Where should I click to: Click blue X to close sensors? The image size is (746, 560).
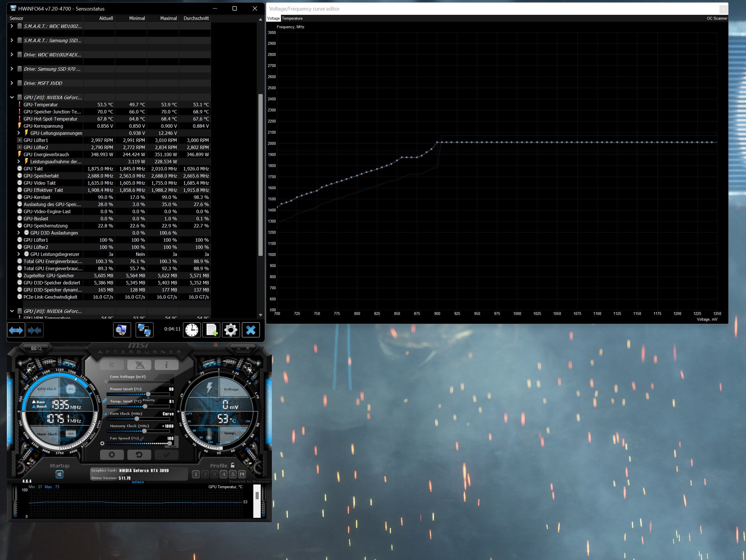click(x=251, y=330)
